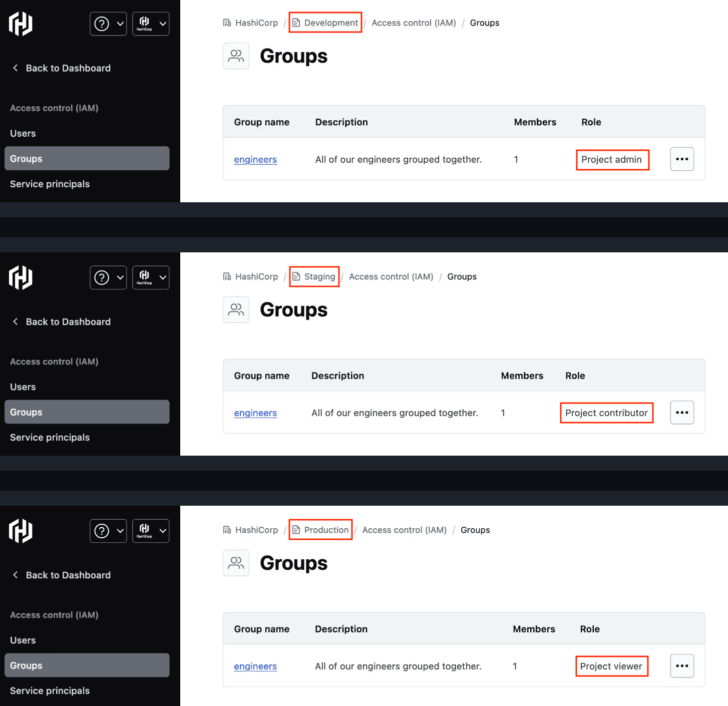This screenshot has height=706, width=728.
Task: Open the engineers group link in Development
Action: (x=255, y=160)
